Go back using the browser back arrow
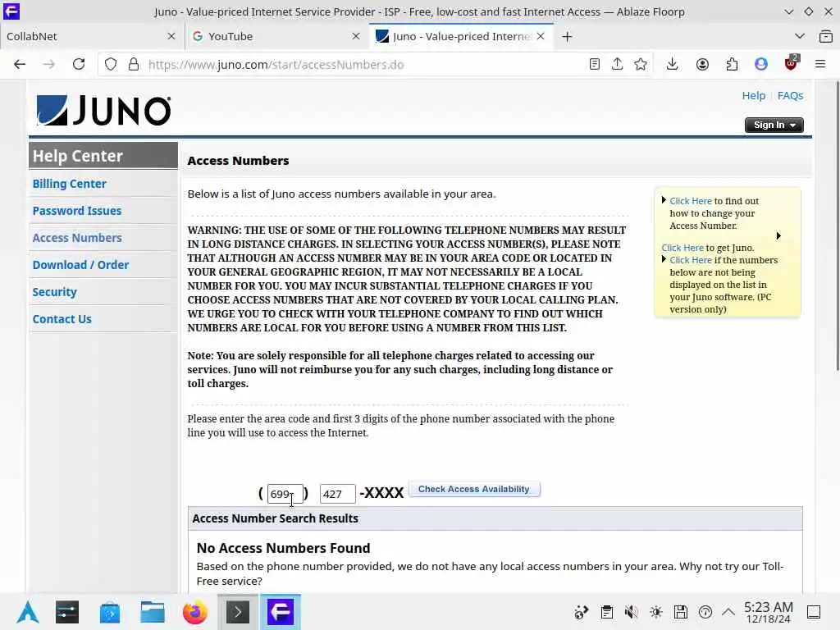The height and width of the screenshot is (630, 840). coord(20,64)
